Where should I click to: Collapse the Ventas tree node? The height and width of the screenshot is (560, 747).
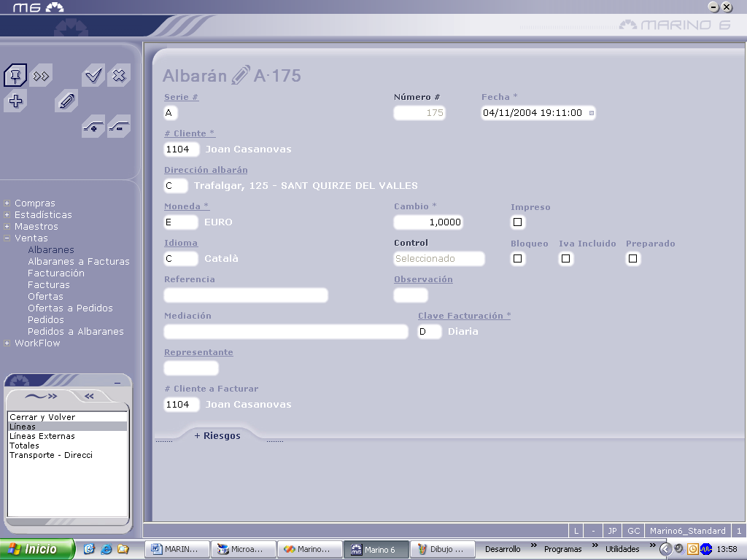7,238
